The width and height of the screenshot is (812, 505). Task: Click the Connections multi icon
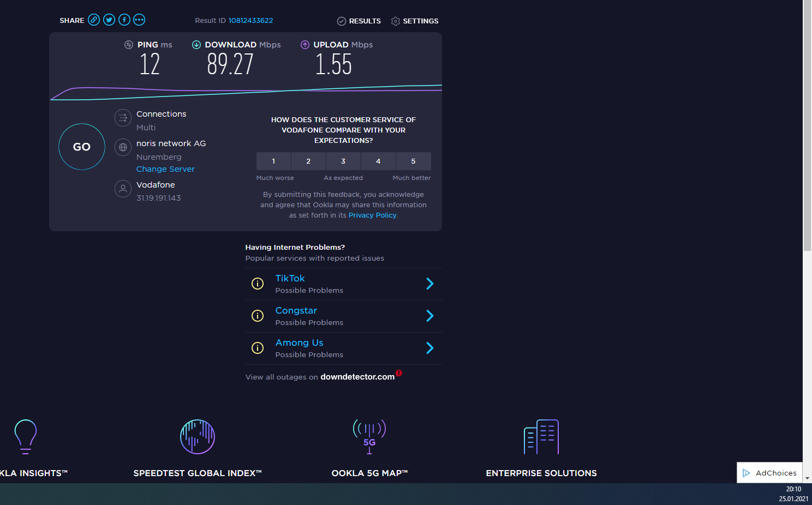[x=123, y=117]
